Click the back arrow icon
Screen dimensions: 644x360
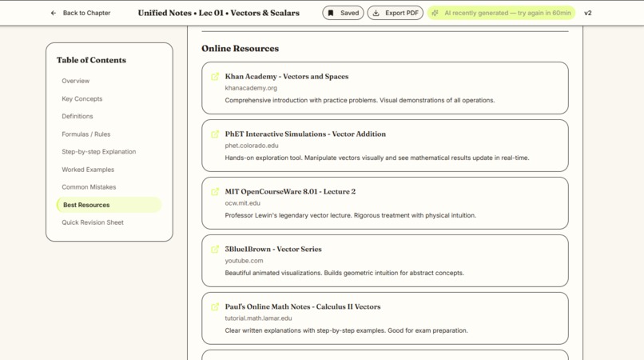(x=54, y=13)
